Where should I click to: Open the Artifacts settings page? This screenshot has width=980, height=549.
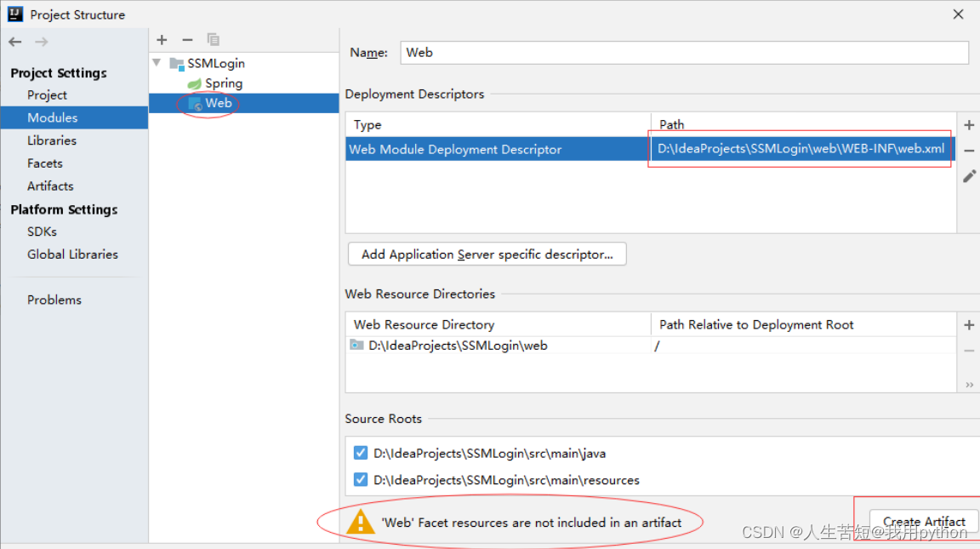(50, 186)
